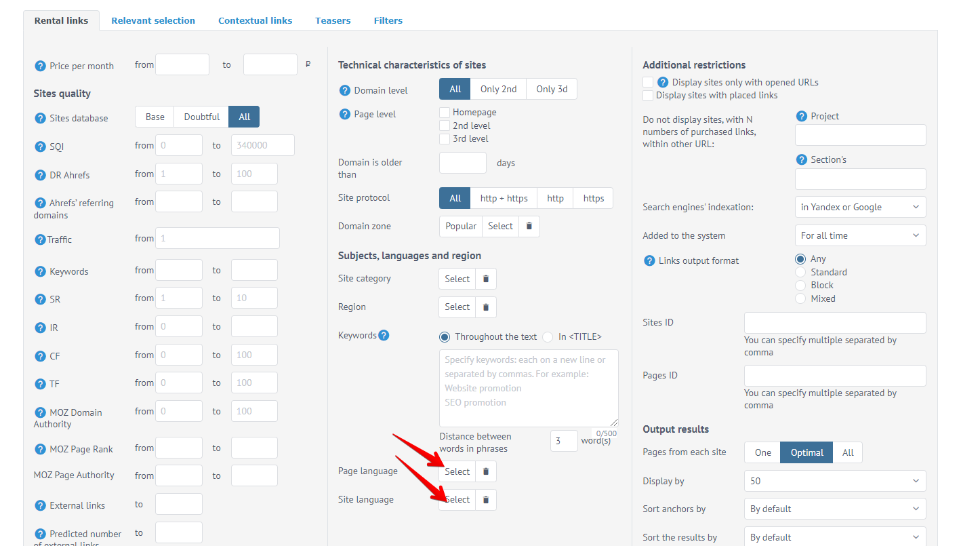
Task: Switch to Filters tab
Action: click(388, 20)
